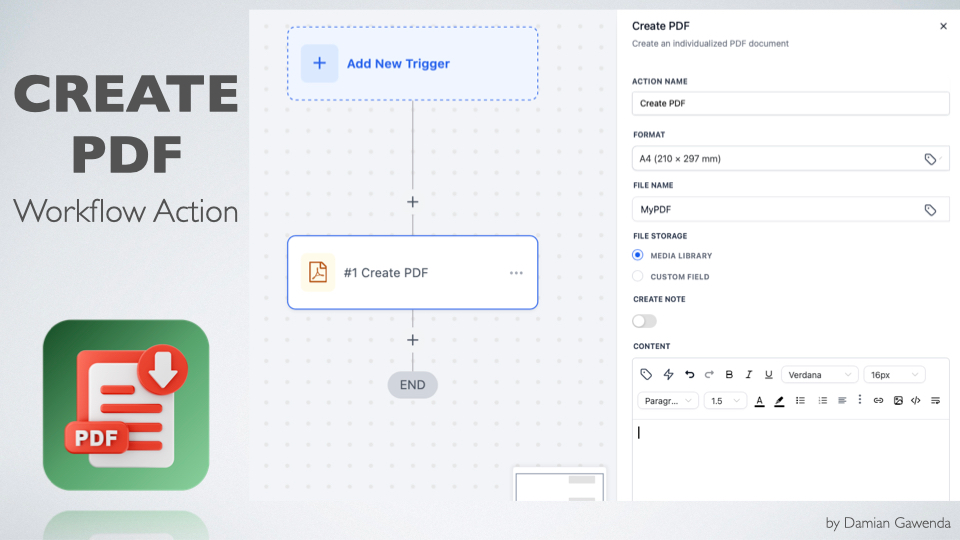The image size is (960, 540).
Task: Click the undo arrow in editor toolbar
Action: pyautogui.click(x=689, y=375)
